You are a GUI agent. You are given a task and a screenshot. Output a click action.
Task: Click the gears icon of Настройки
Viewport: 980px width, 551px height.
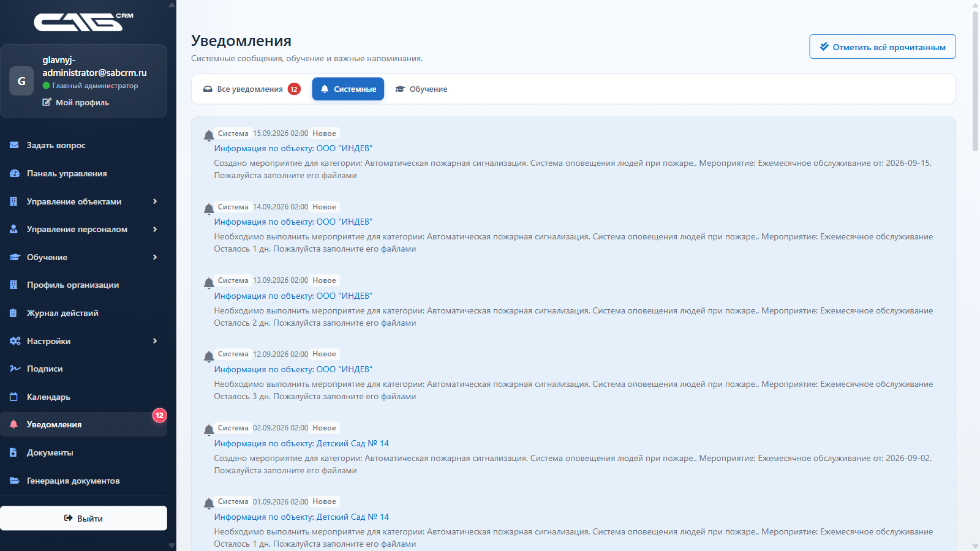pos(15,341)
